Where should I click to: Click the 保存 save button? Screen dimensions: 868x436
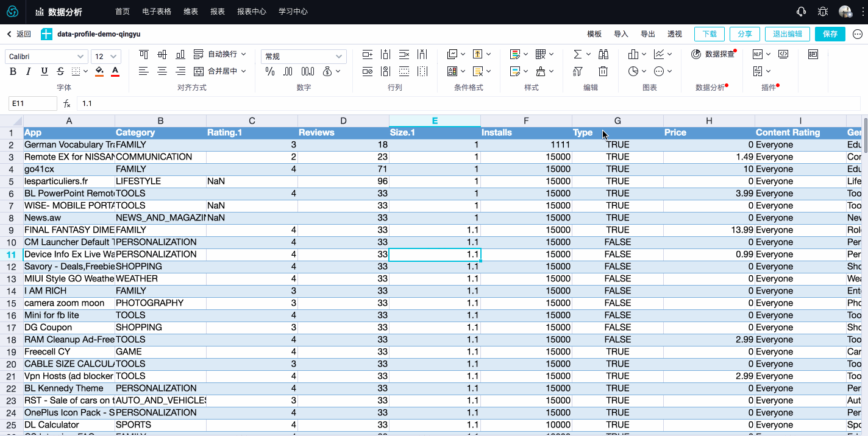(830, 34)
